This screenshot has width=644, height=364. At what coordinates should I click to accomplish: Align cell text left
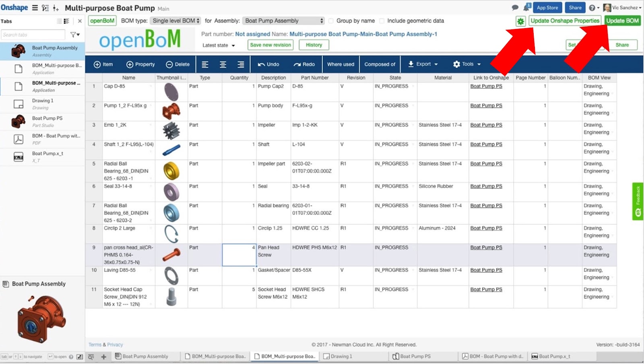[x=205, y=64]
